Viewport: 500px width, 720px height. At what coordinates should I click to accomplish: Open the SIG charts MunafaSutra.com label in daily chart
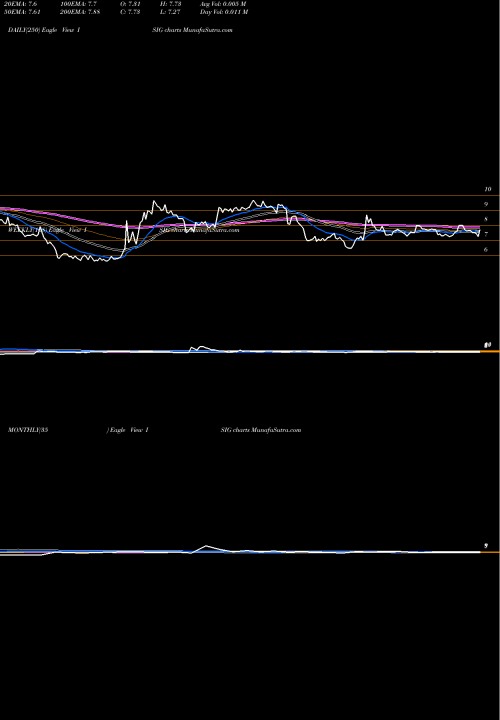[192, 30]
